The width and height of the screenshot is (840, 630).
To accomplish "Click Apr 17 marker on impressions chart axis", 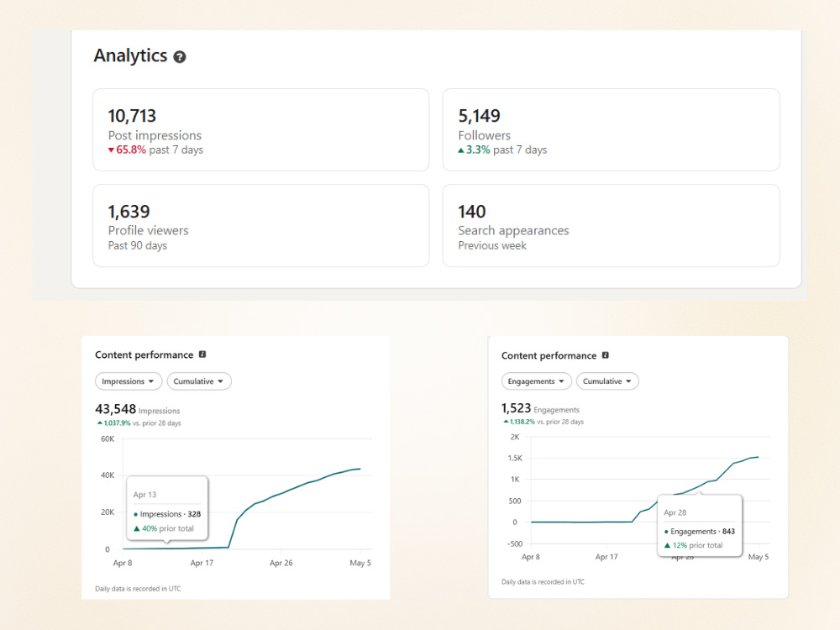I will [x=202, y=563].
